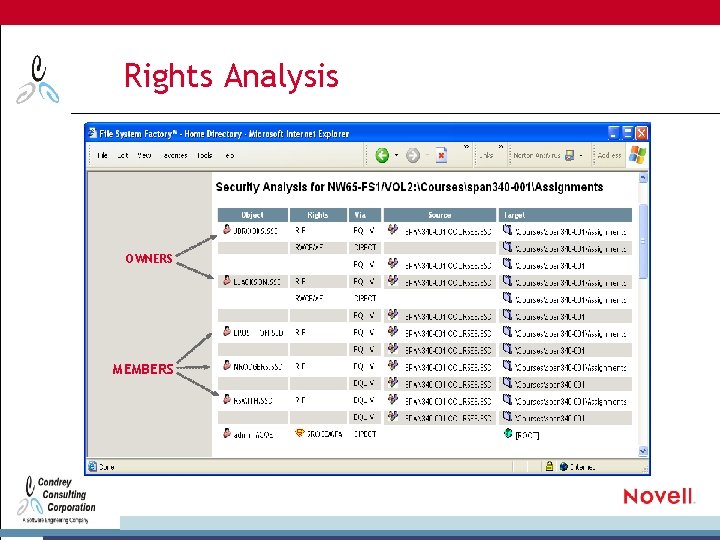Click the RSMITH object name
This screenshot has width=720, height=540.
[253, 401]
